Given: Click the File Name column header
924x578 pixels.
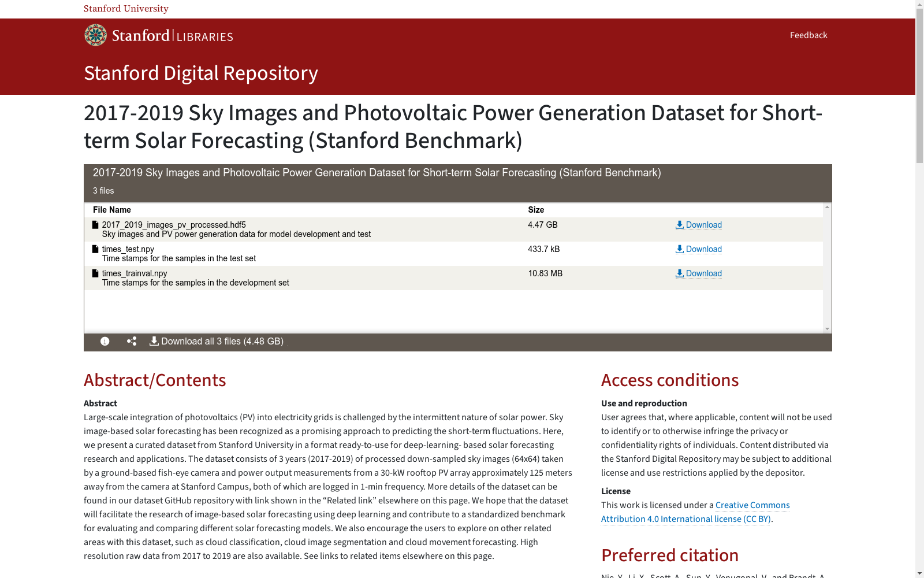Looking at the screenshot, I should click(x=112, y=210).
